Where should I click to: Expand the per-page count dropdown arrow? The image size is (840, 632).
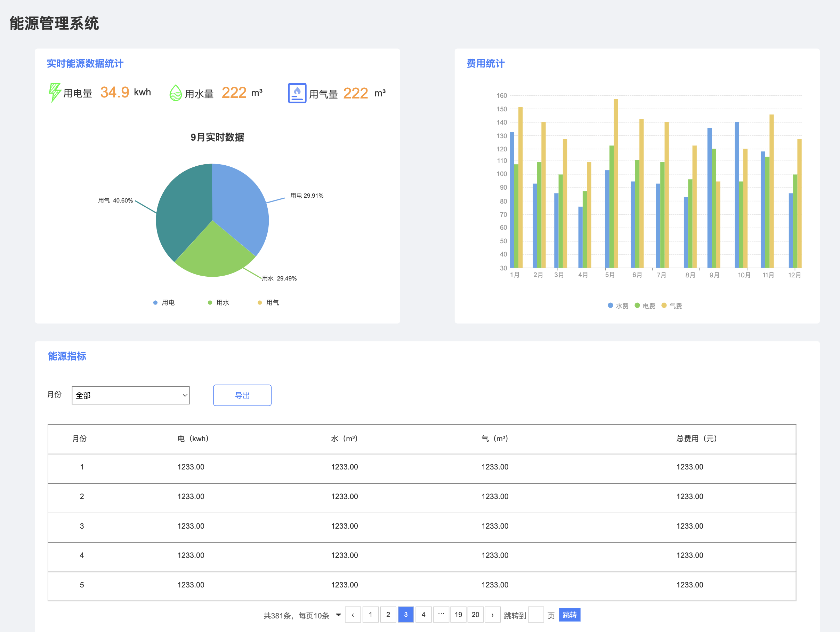(x=338, y=615)
